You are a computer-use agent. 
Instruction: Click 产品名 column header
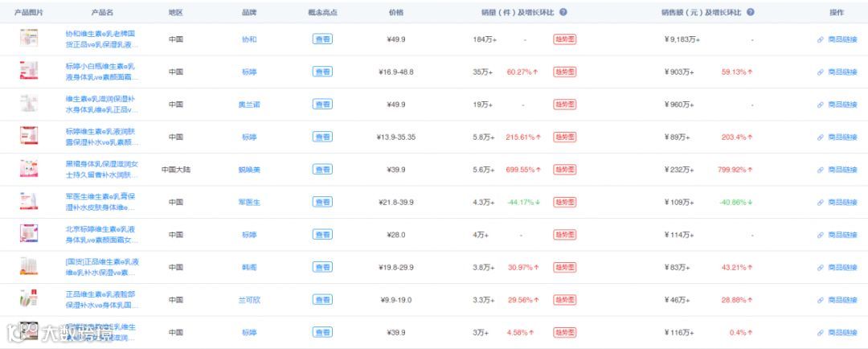pyautogui.click(x=102, y=12)
